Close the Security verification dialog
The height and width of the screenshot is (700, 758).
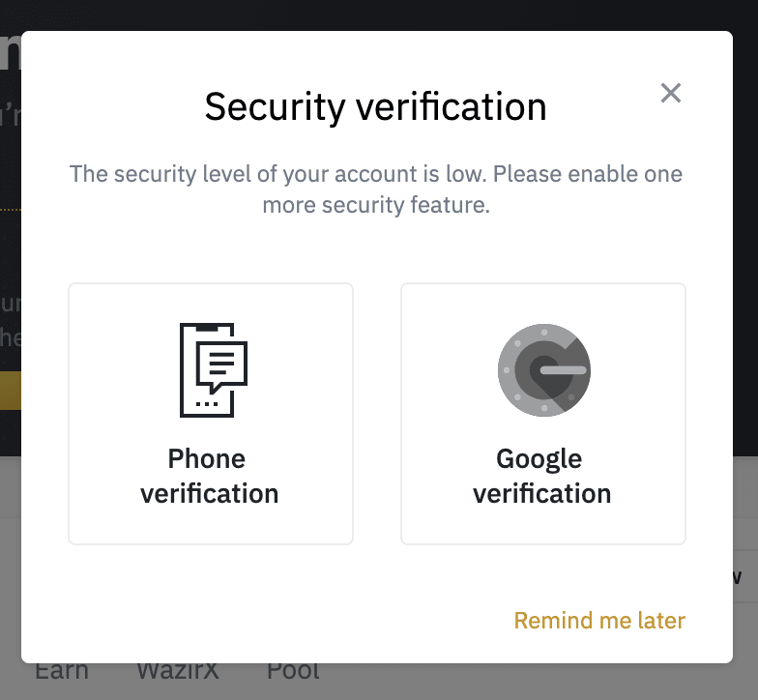pyautogui.click(x=670, y=93)
